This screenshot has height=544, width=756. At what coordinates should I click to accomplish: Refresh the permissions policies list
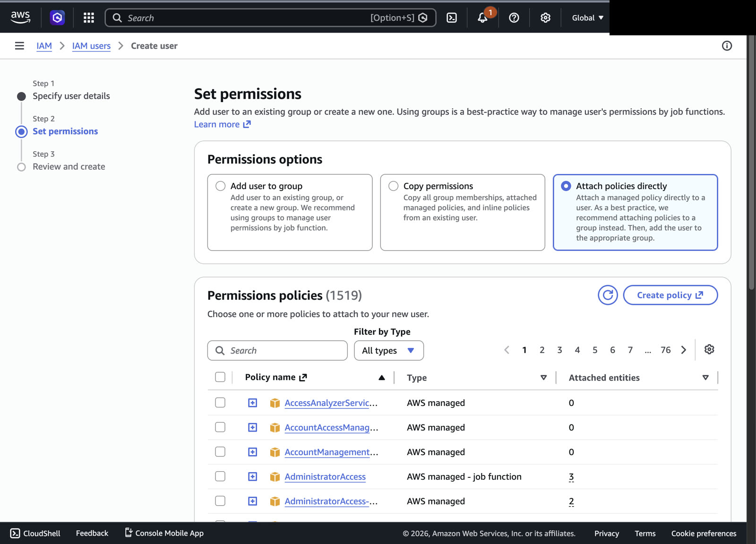[x=608, y=295]
